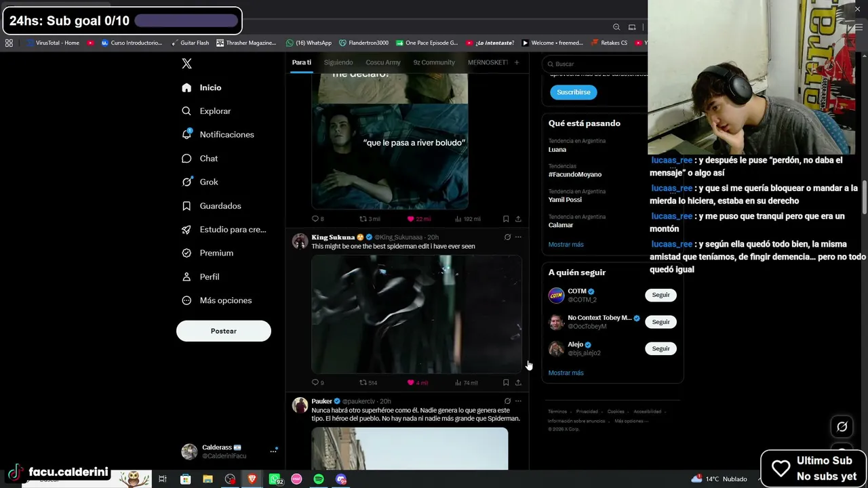Viewport: 868px width, 488px height.
Task: Open the Guitar Flash bookmark
Action: 190,43
